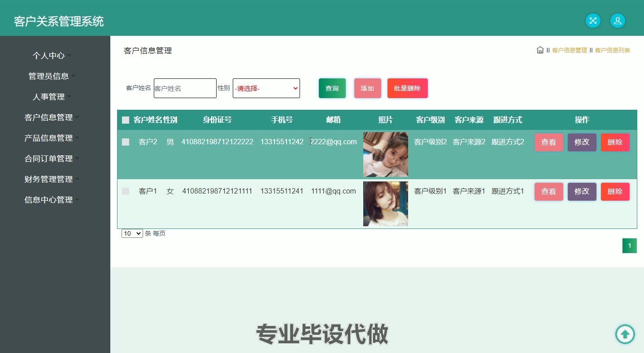Viewport: 644px width, 353px height.
Task: Click the 批量删除 batch delete button
Action: (408, 88)
